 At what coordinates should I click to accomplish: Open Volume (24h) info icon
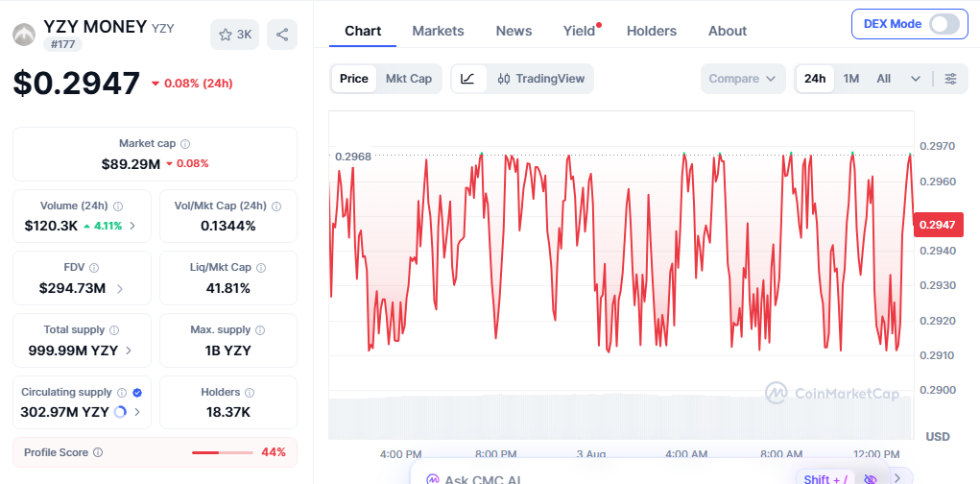point(117,206)
